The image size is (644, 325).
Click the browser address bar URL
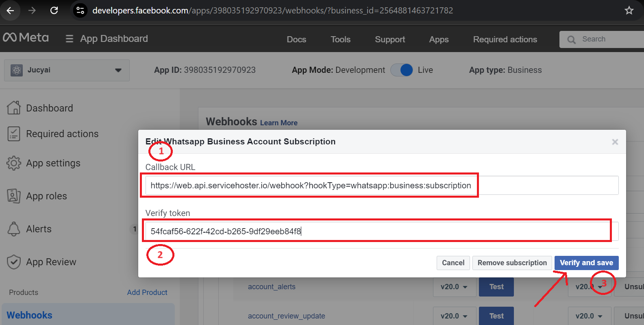pos(272,11)
